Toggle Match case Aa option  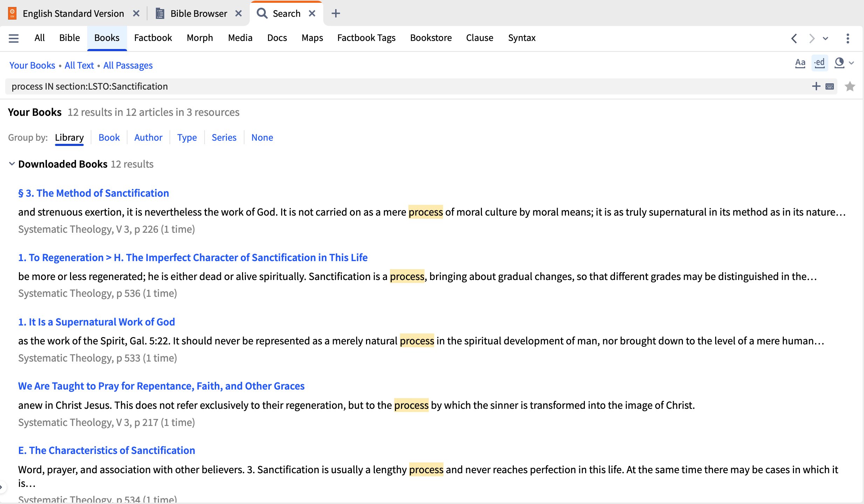pos(800,63)
